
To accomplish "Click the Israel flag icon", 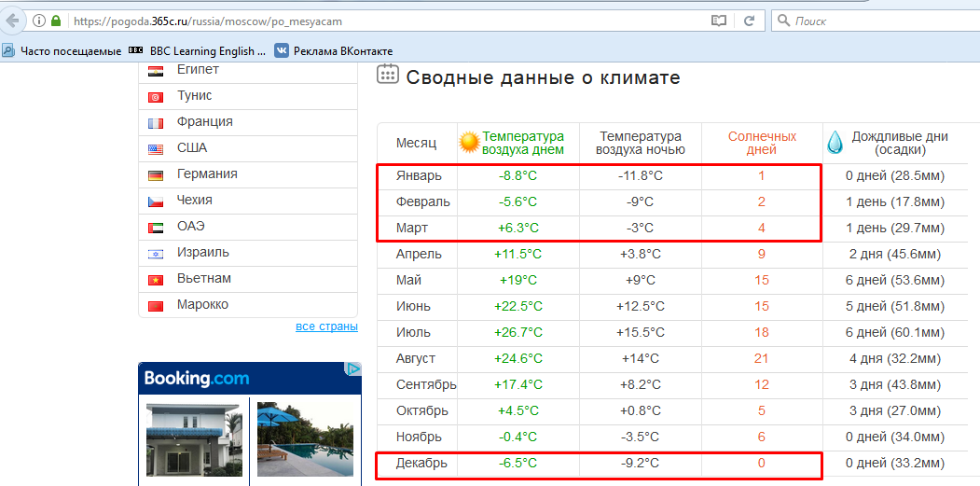I will click(155, 255).
